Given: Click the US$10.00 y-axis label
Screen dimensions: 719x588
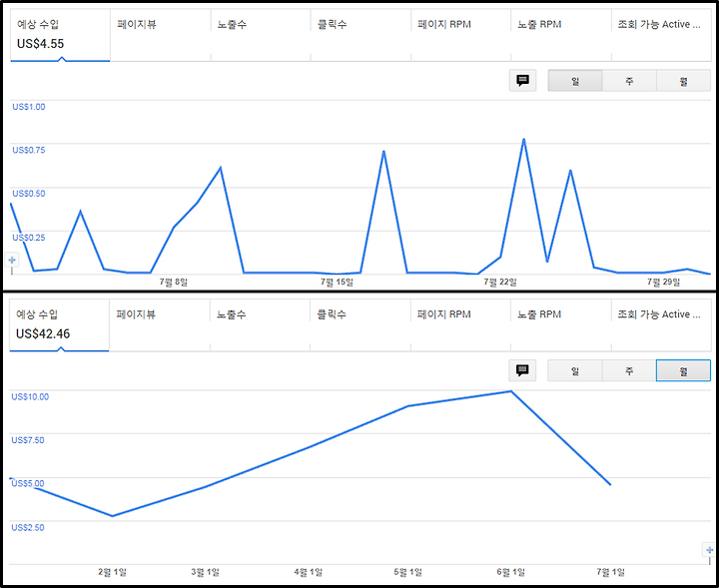Looking at the screenshot, I should [x=30, y=397].
